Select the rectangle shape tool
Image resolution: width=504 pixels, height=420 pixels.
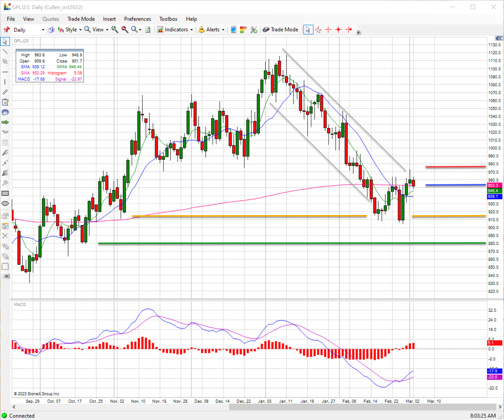click(5, 193)
